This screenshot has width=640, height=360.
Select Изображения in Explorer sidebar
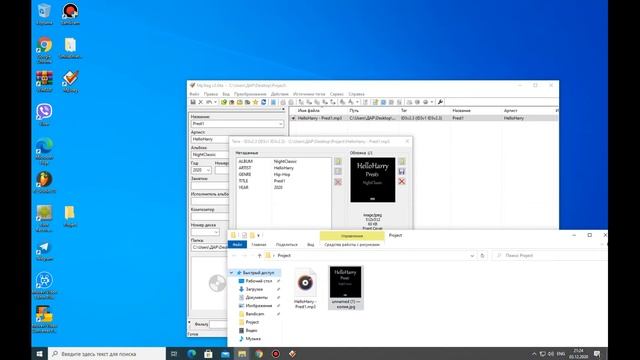(259, 306)
